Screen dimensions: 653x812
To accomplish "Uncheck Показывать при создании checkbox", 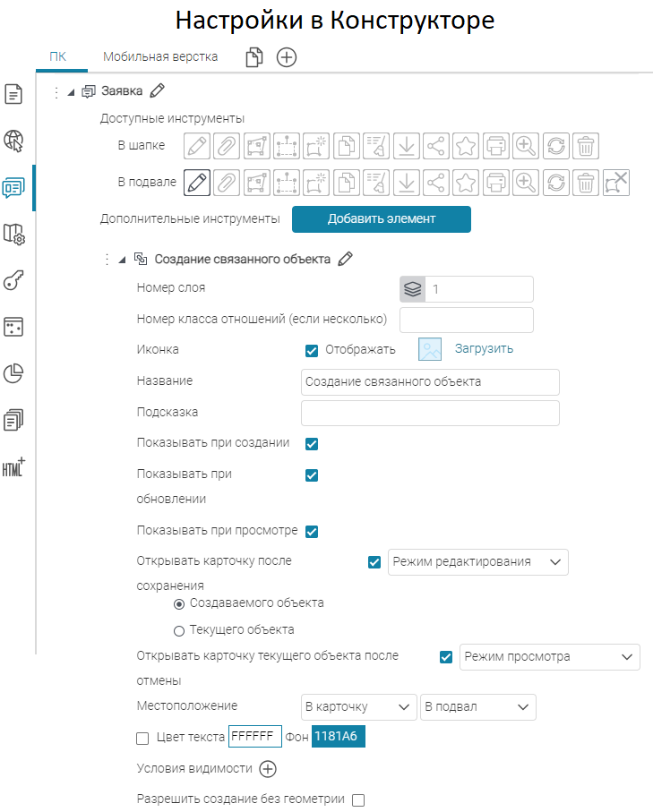I will (x=312, y=444).
